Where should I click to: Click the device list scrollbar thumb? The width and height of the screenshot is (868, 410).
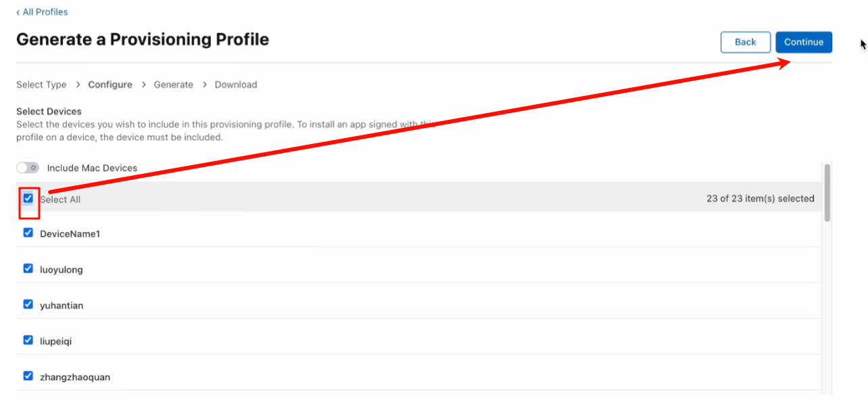(827, 193)
